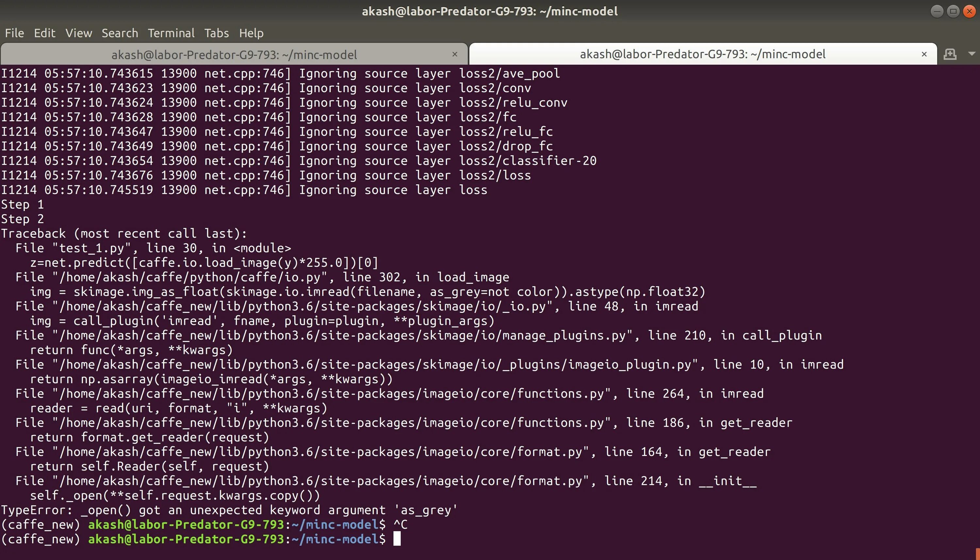Maximize the terminal window
980x560 pixels.
(953, 11)
